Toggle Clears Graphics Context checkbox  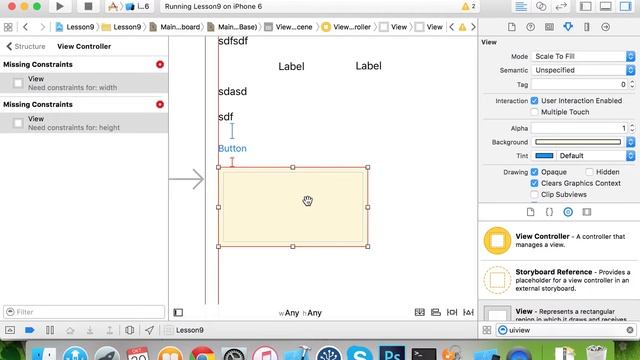pyautogui.click(x=534, y=183)
